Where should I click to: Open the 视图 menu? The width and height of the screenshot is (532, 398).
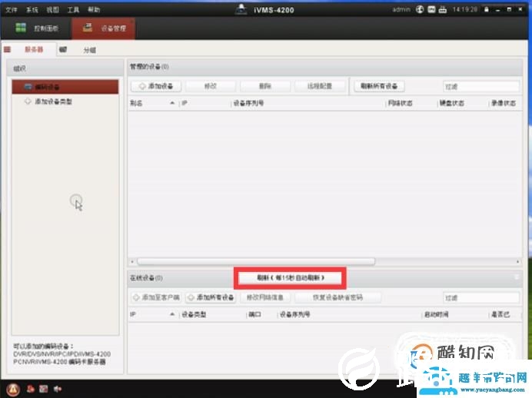pos(52,10)
